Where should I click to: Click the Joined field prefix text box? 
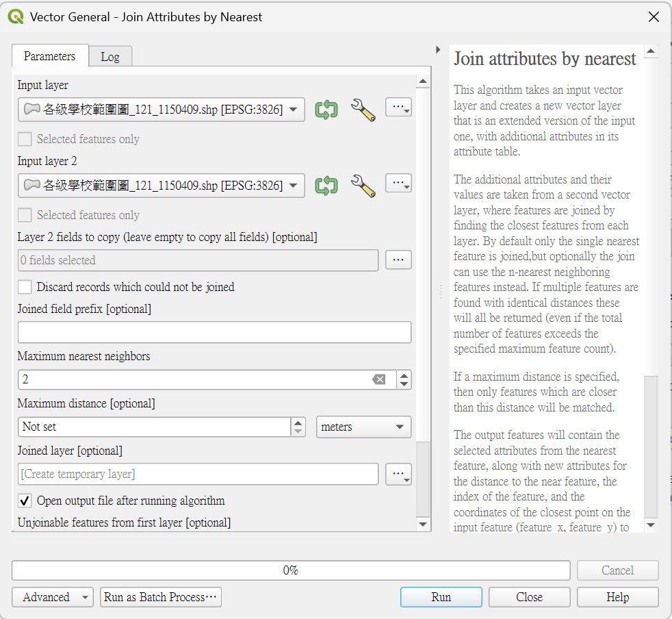214,332
